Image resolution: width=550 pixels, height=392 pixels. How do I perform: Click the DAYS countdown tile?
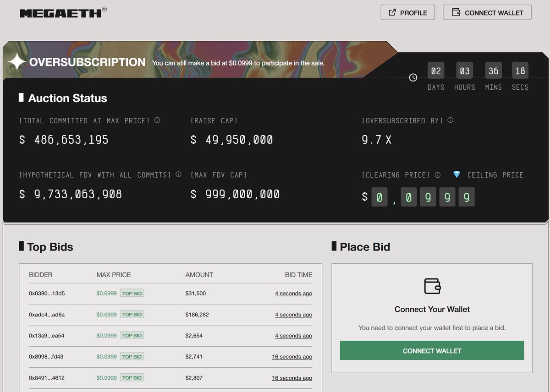(436, 71)
